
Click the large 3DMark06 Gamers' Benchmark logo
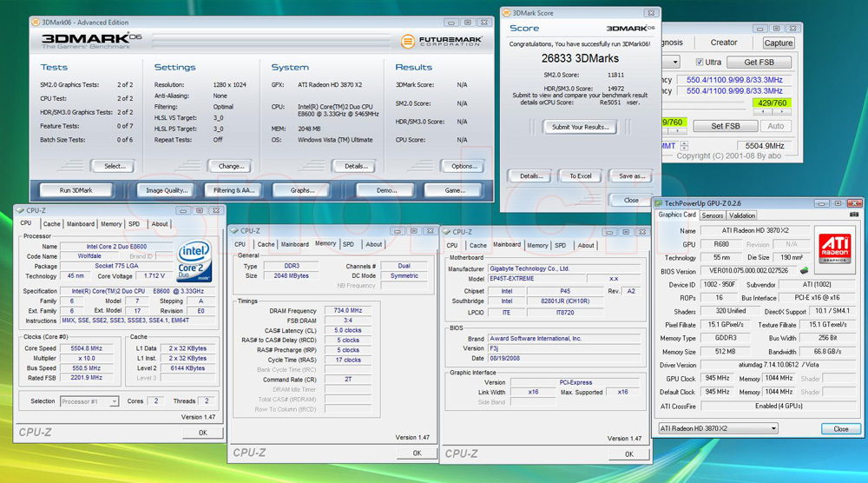[91, 41]
